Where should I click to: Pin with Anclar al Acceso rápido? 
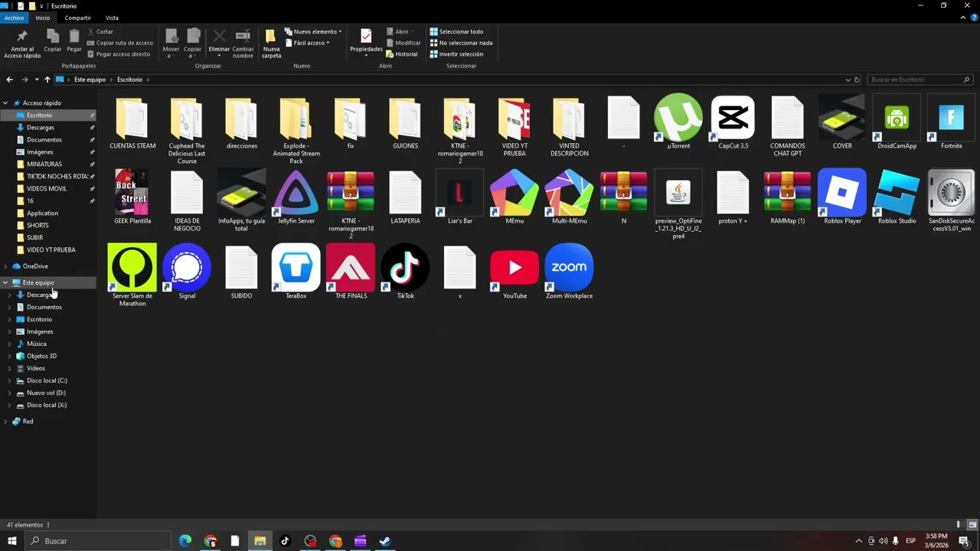[x=22, y=43]
